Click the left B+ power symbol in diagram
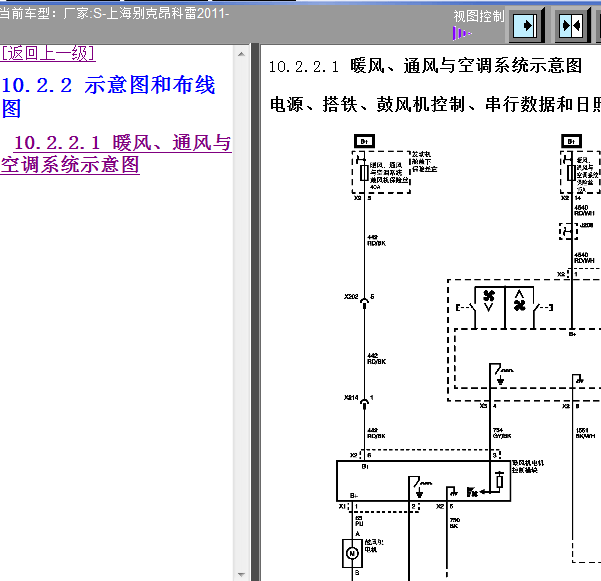This screenshot has width=601, height=581. (x=364, y=141)
